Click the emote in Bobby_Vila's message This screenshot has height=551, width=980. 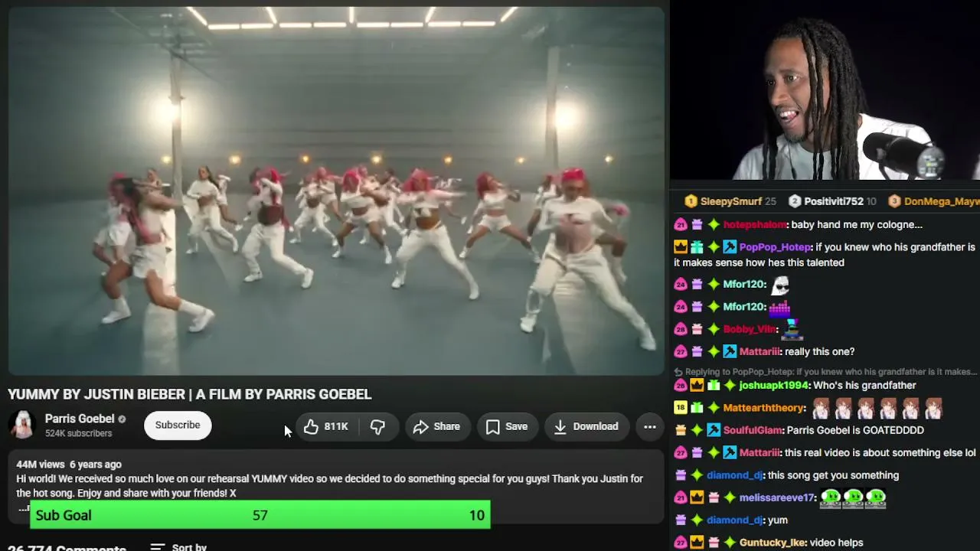[x=792, y=329]
